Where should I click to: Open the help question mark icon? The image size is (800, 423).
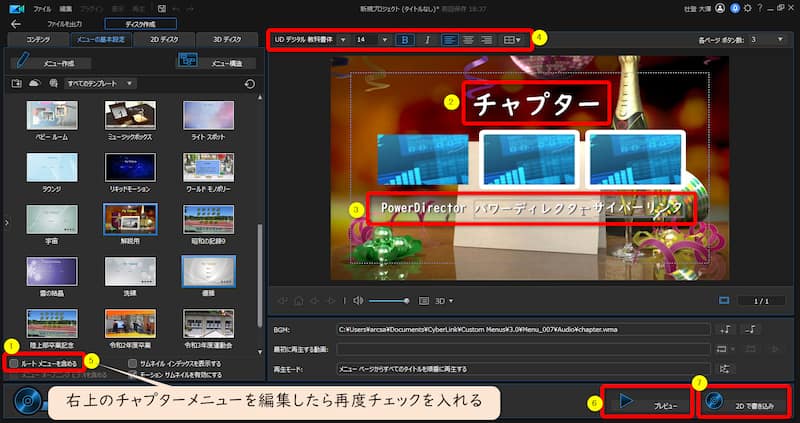point(760,8)
